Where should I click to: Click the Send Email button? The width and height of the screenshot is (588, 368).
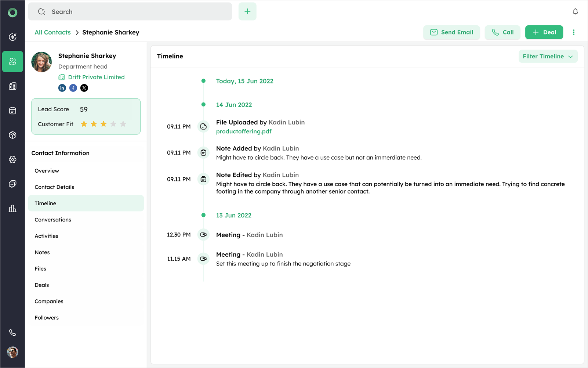pyautogui.click(x=451, y=32)
